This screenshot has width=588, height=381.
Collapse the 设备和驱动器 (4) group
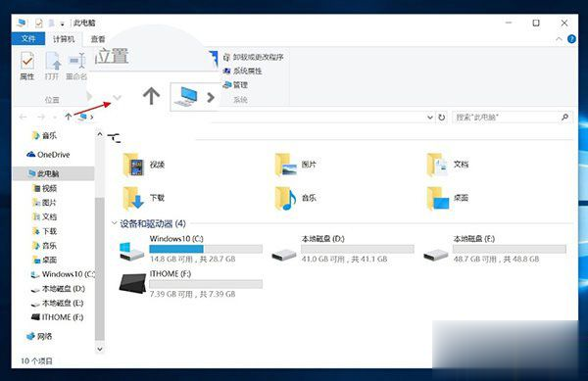pyautogui.click(x=114, y=223)
